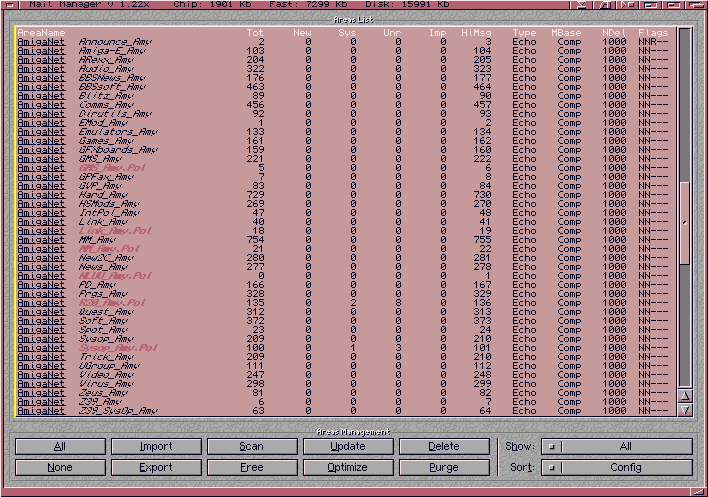The height and width of the screenshot is (497, 708).
Task: Click the scroll up arrow in Area List
Action: [685, 394]
